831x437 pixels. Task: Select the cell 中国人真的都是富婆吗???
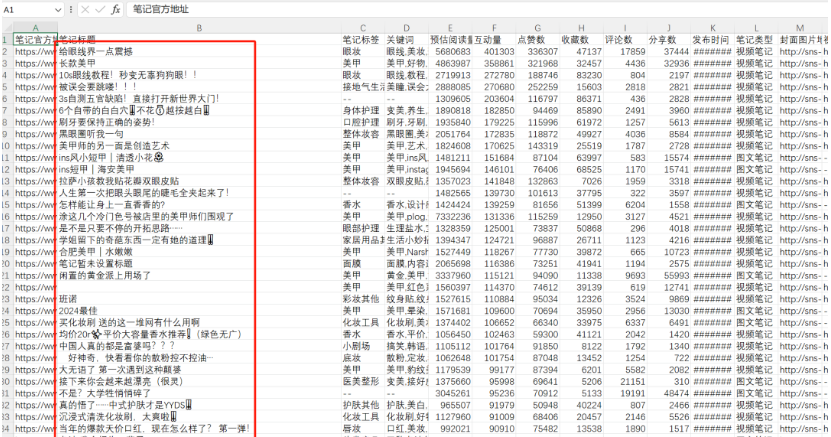199,346
